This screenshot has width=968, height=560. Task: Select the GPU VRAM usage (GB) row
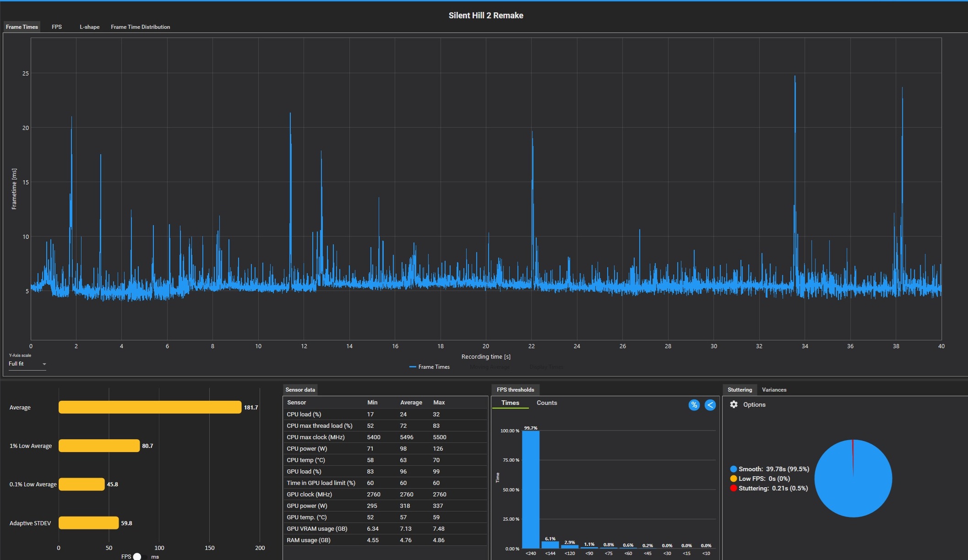click(x=386, y=528)
